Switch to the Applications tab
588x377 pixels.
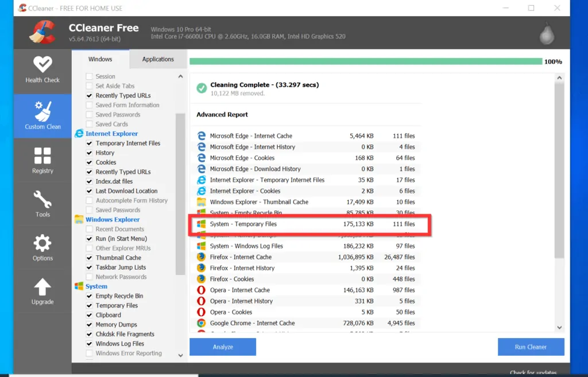click(x=158, y=59)
